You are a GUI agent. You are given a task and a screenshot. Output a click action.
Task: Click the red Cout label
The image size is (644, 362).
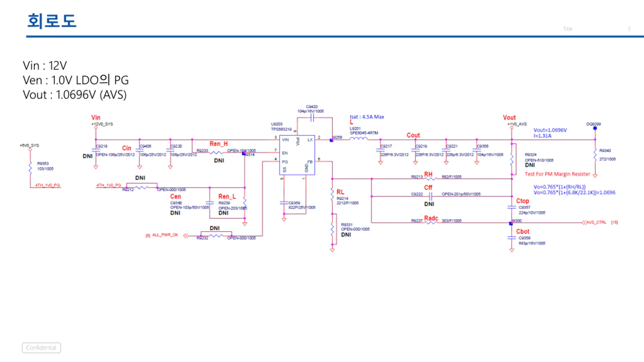tap(413, 135)
